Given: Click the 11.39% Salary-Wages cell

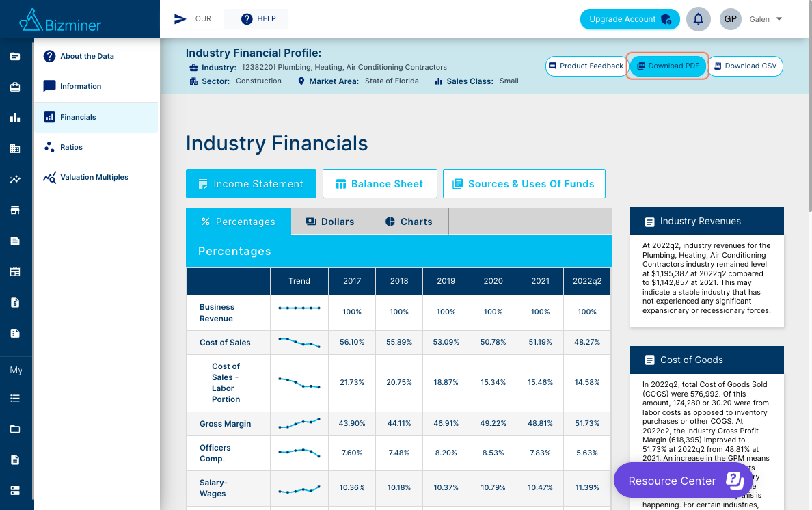Looking at the screenshot, I should (587, 487).
